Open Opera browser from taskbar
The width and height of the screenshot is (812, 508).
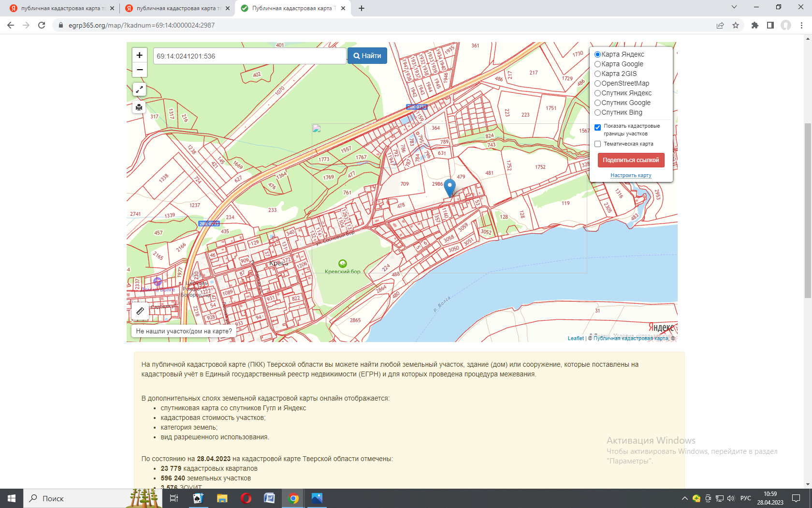pyautogui.click(x=246, y=498)
